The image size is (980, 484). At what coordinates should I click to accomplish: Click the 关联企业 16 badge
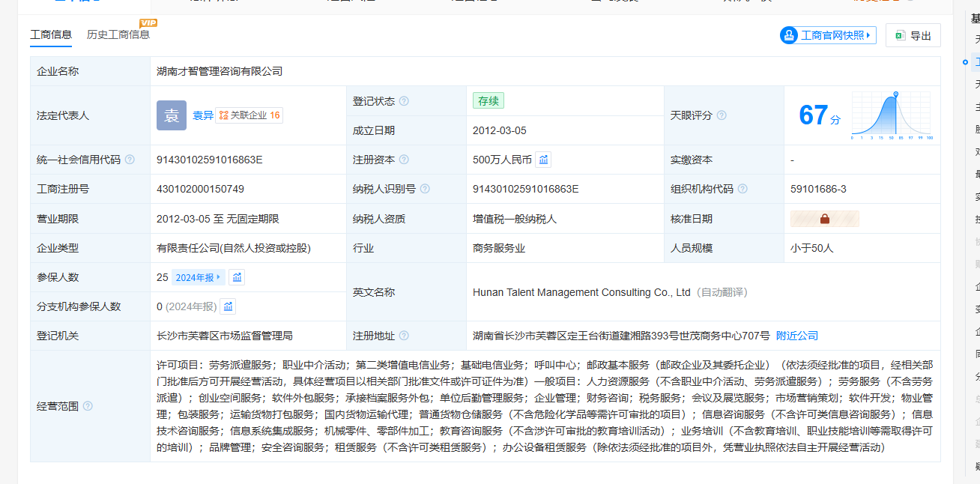(249, 115)
